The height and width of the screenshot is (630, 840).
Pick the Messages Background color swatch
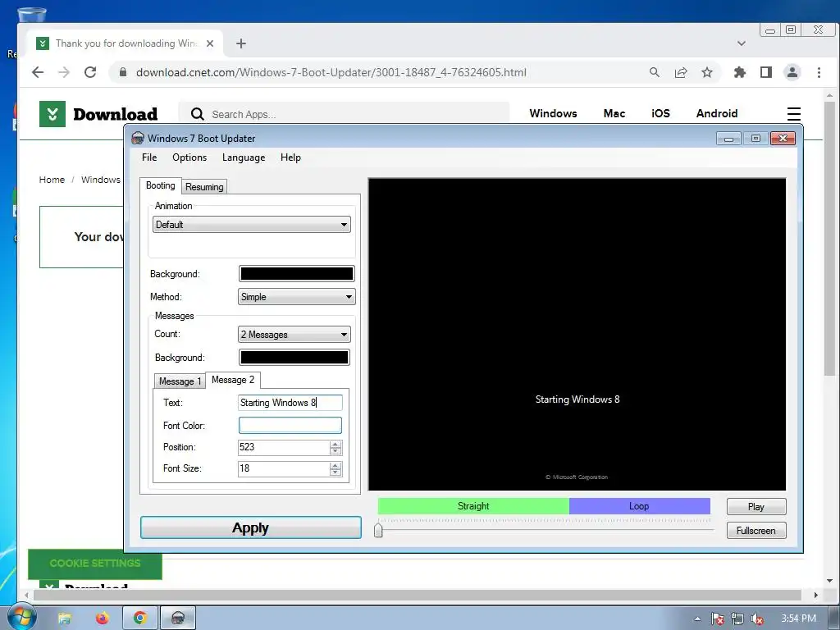coord(294,358)
